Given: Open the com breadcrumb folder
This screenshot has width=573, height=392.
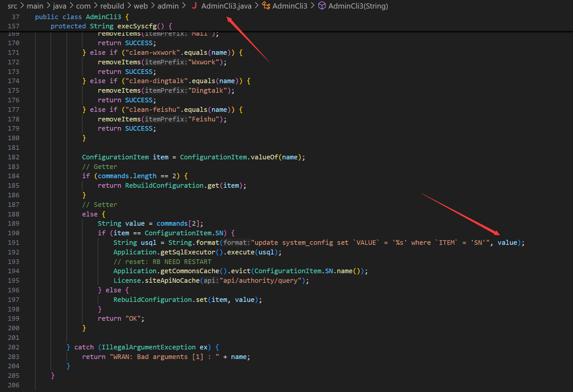Looking at the screenshot, I should pyautogui.click(x=83, y=6).
